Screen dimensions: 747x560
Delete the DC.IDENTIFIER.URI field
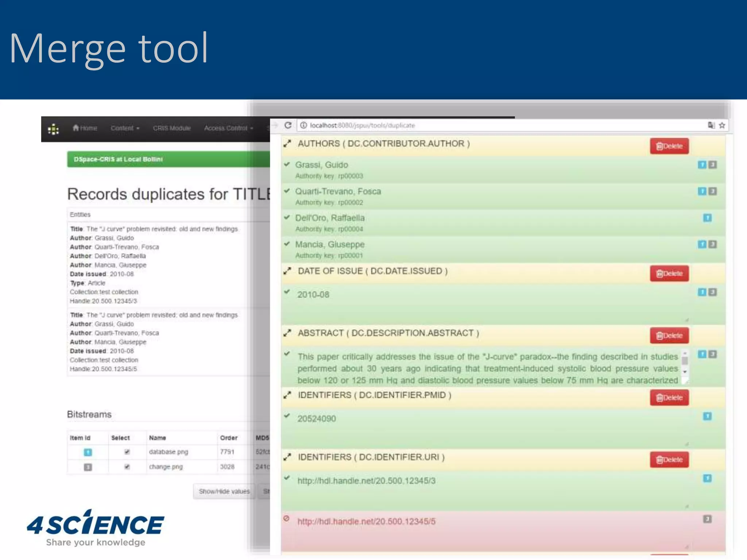coord(669,459)
